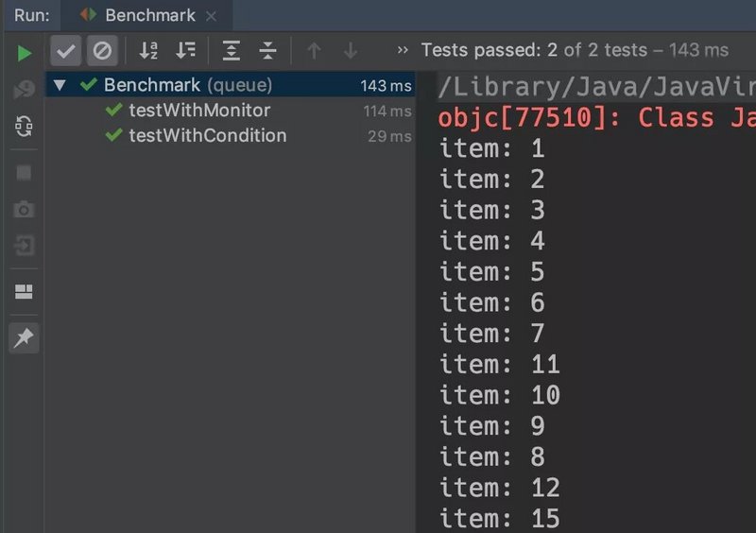The height and width of the screenshot is (533, 756).
Task: Toggle Show Ignored tests button
Action: pos(102,51)
